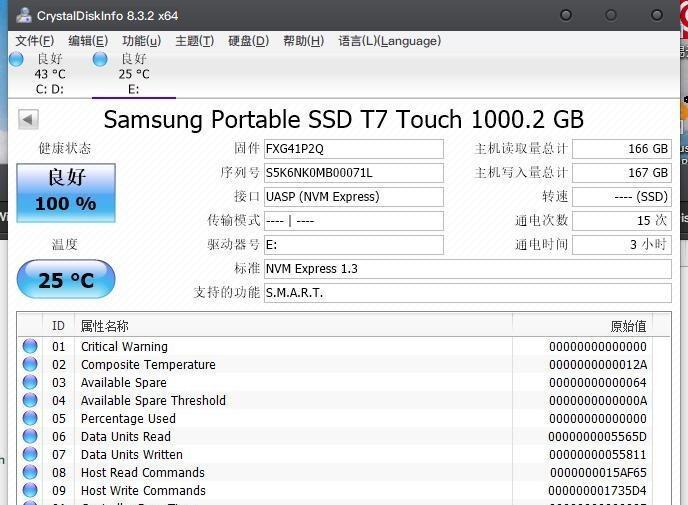This screenshot has width=688, height=505.
Task: Select the E: disk tab at 25 °C
Action: click(134, 74)
